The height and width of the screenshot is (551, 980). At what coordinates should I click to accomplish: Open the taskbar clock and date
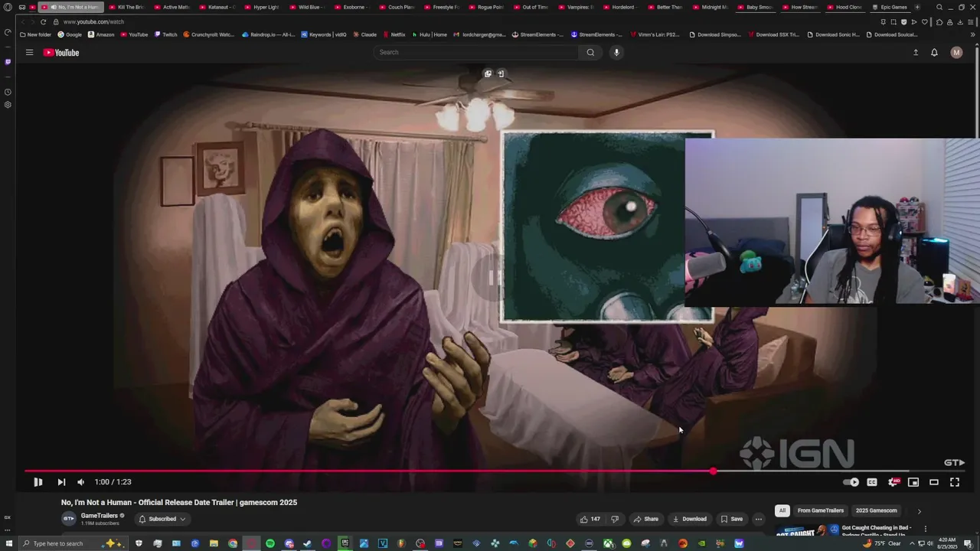[x=948, y=543]
